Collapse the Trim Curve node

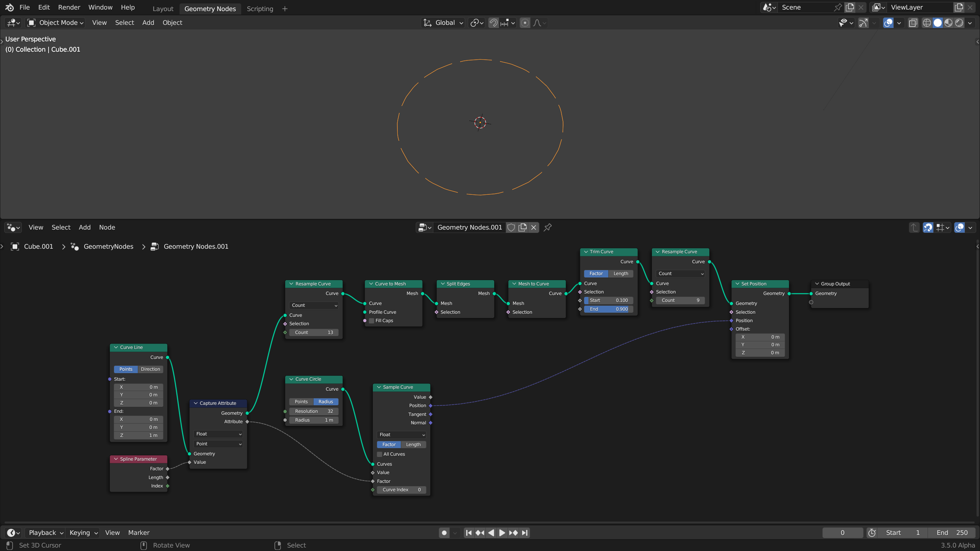586,252
